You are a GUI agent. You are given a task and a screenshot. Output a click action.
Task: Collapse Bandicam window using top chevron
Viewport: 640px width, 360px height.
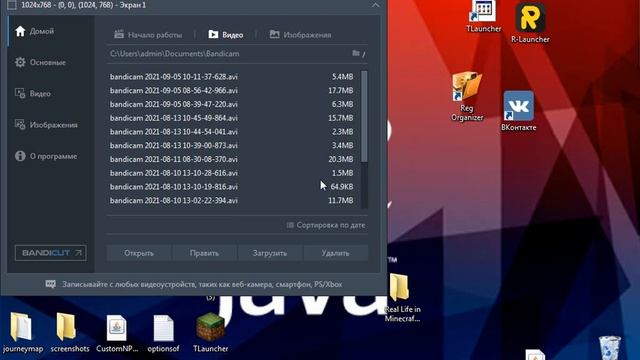376,5
